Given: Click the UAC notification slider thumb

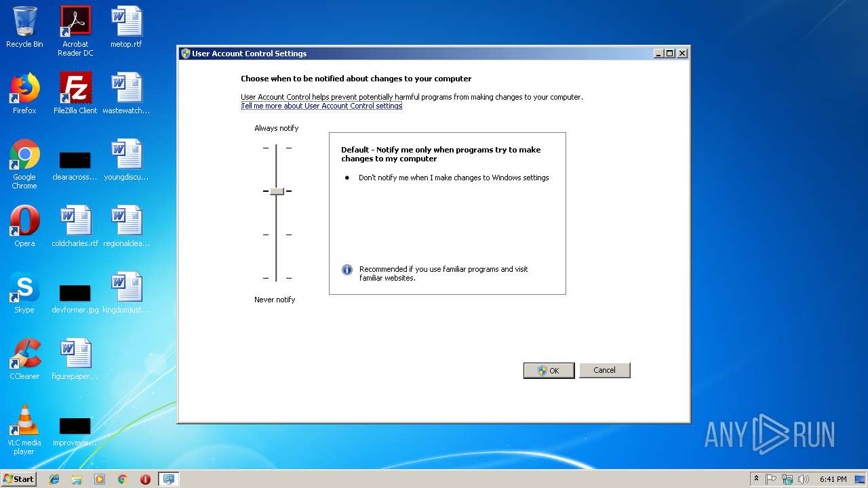Looking at the screenshot, I should click(277, 191).
